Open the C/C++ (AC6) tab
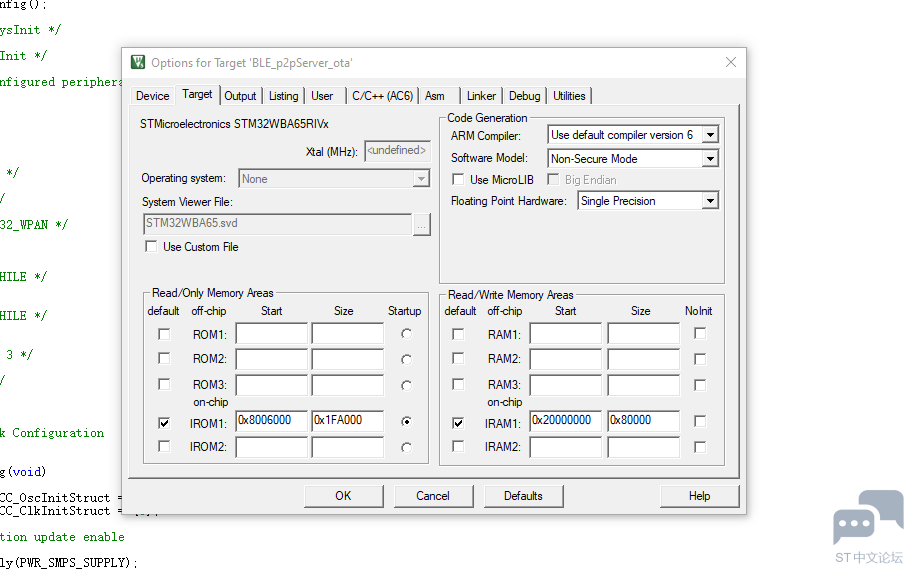Viewport: 912px width, 573px height. tap(382, 96)
